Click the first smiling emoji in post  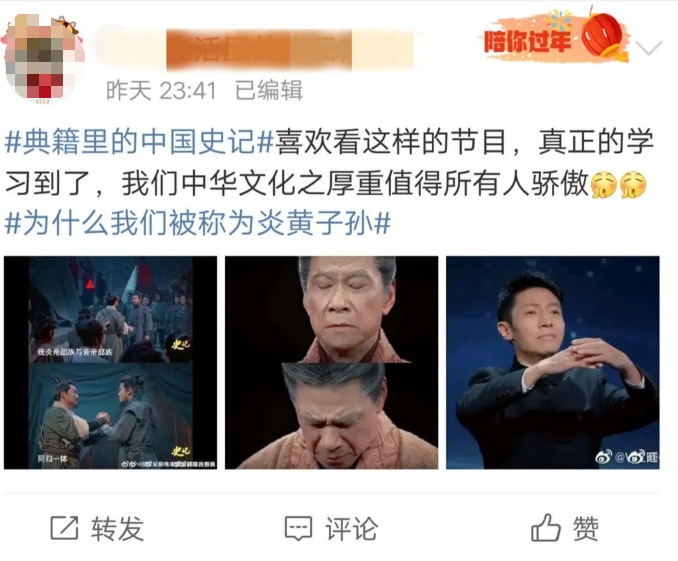point(603,185)
